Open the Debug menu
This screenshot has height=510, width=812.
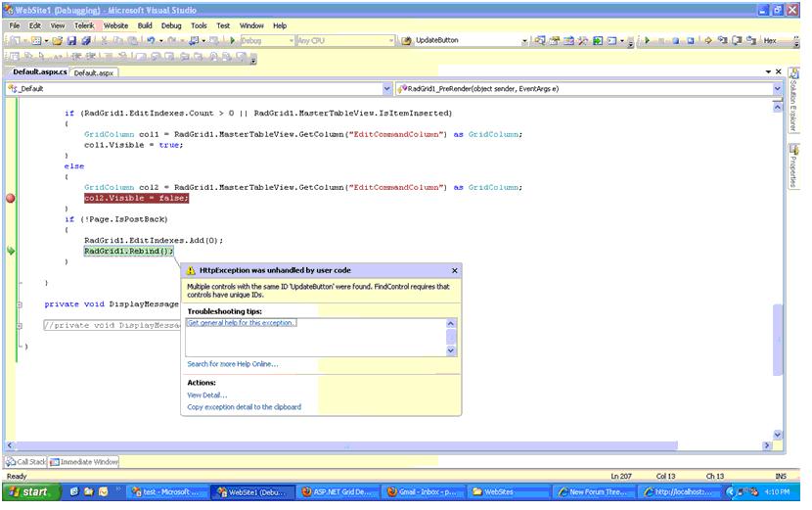pyautogui.click(x=171, y=25)
